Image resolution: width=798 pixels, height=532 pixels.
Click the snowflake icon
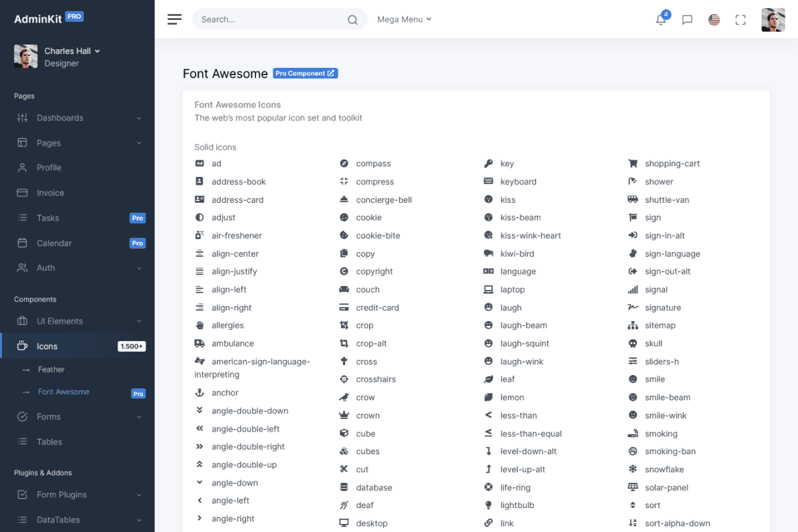(632, 469)
